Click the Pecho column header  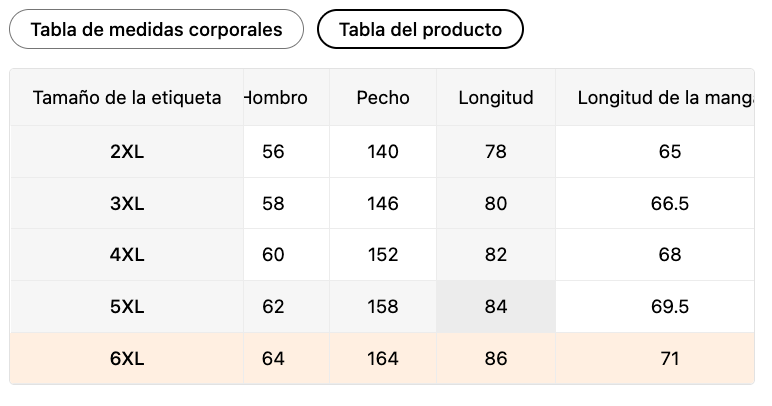(x=383, y=97)
